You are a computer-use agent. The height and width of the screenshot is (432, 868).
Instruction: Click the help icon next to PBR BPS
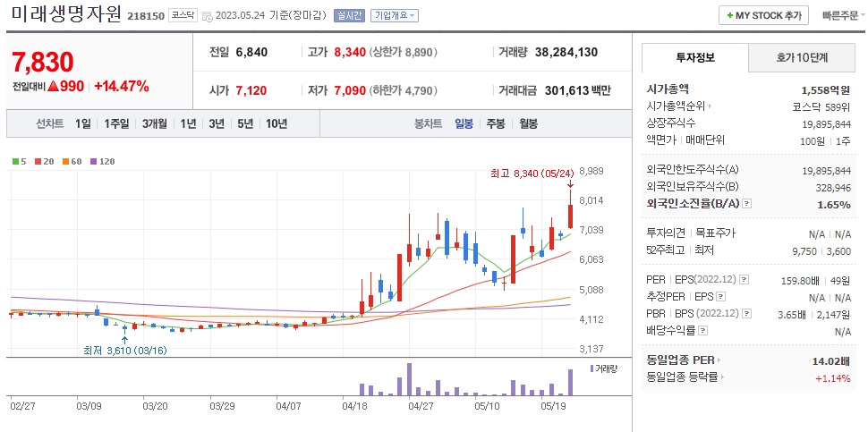(x=747, y=314)
